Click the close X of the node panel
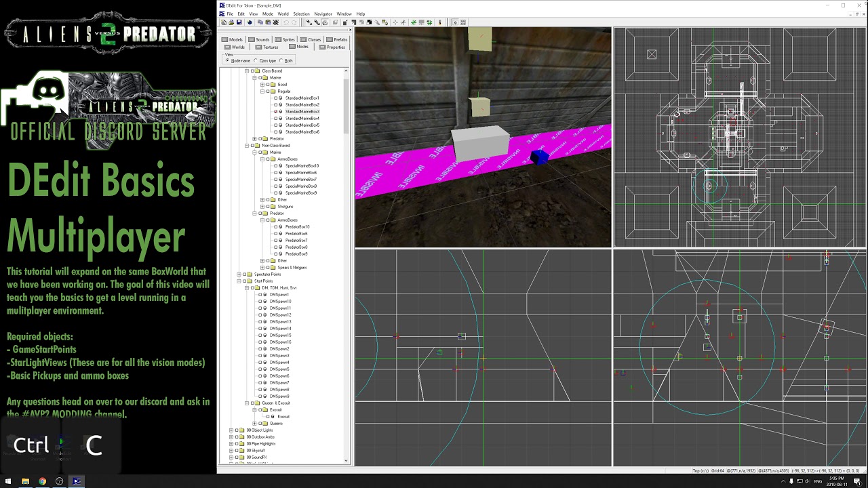 click(351, 30)
